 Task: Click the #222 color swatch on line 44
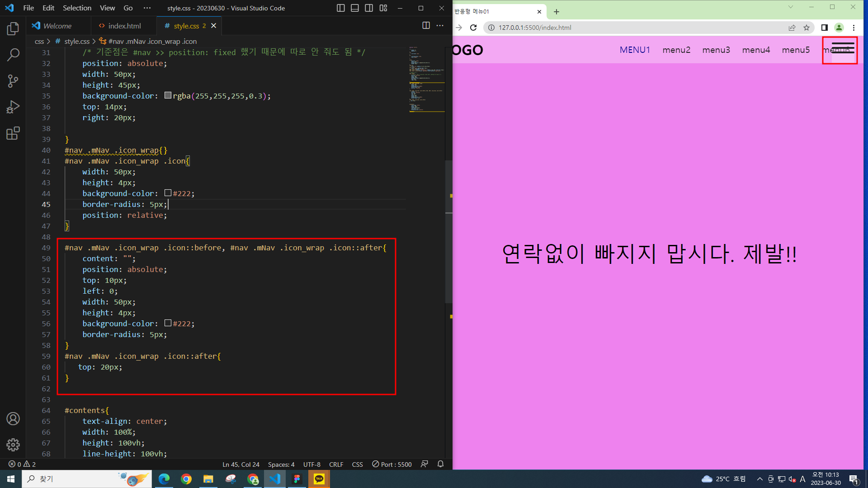168,193
